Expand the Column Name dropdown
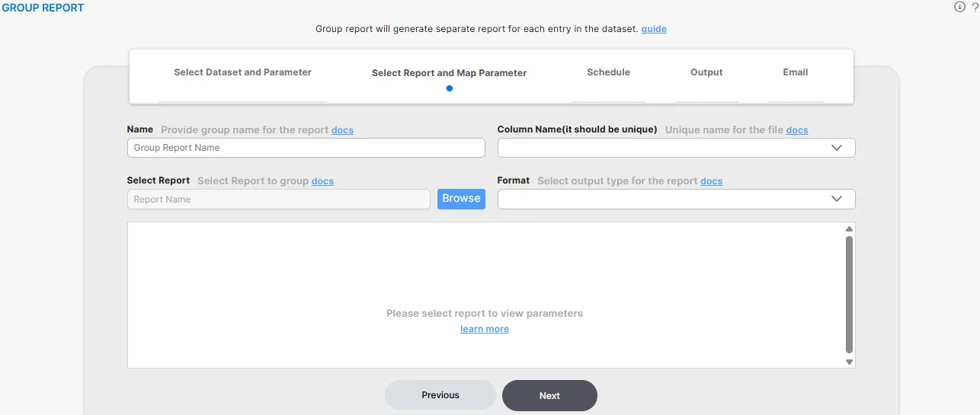Image resolution: width=980 pixels, height=415 pixels. point(676,148)
